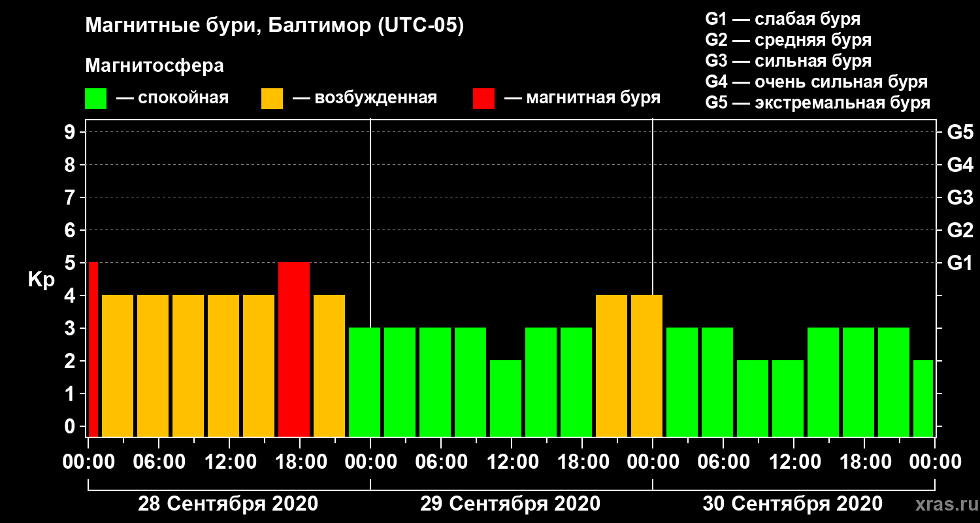Click the wide red Kp 5 bar on 28 September
The height and width of the screenshot is (523, 980).
point(294,350)
